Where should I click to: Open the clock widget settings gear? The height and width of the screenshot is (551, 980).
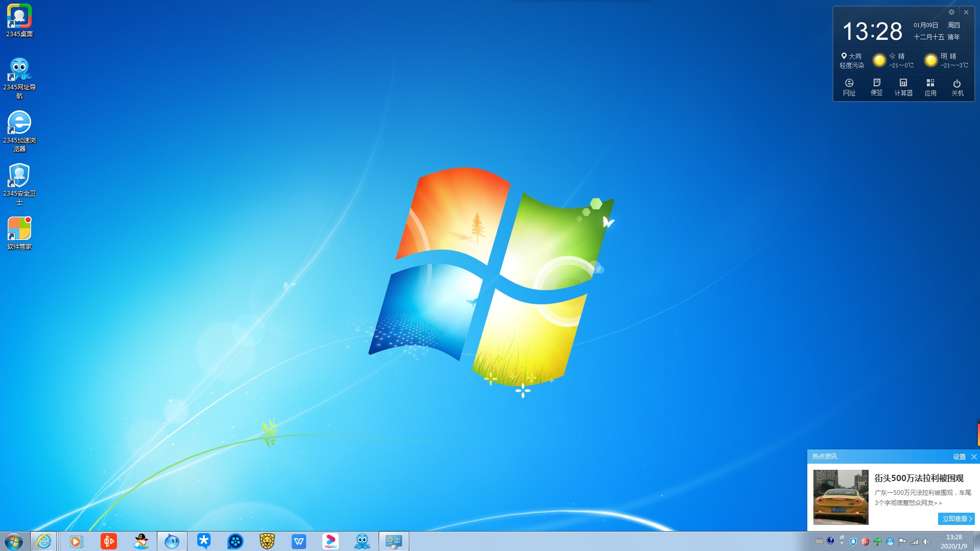(951, 12)
